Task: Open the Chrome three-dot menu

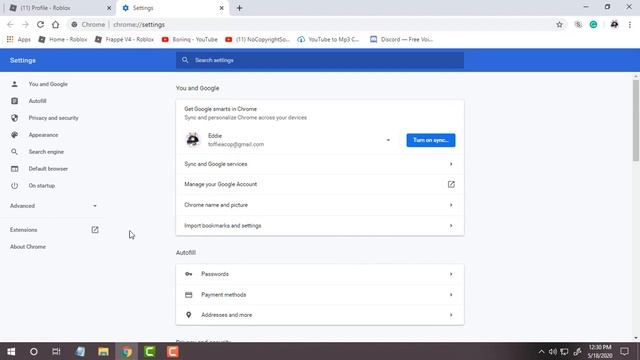Action: (630, 24)
